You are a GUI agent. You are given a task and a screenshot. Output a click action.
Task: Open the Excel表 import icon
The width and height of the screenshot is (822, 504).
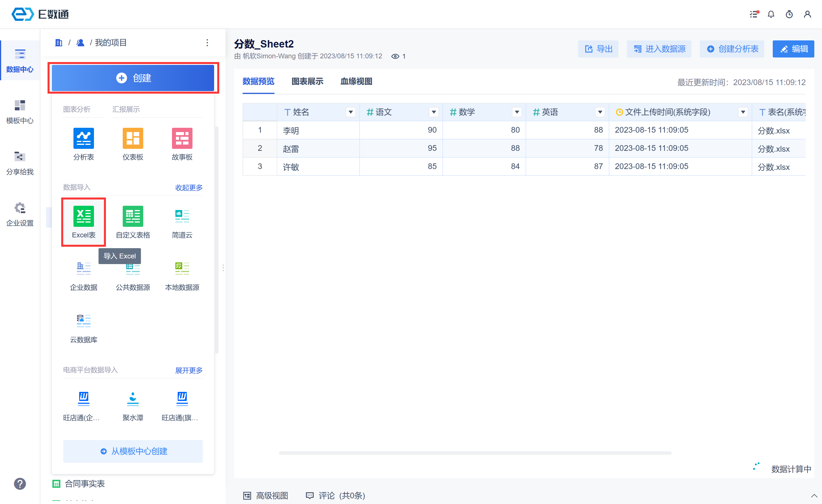point(83,217)
